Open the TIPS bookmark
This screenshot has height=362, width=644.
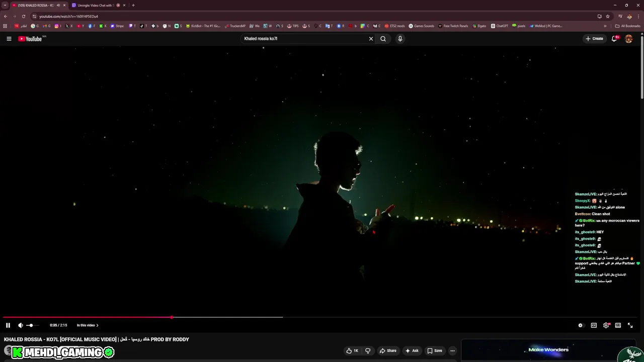(x=293, y=26)
